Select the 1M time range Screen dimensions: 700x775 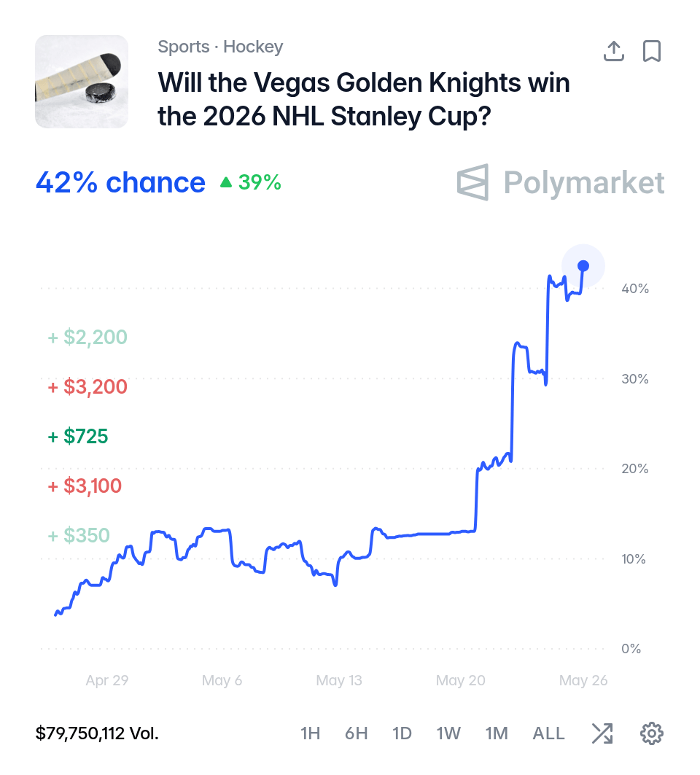(497, 733)
